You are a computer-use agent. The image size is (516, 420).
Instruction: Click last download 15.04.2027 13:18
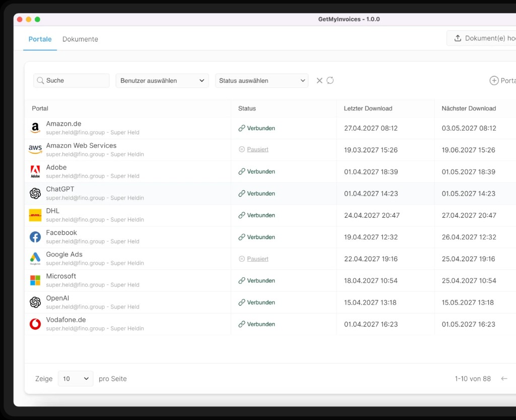tap(370, 303)
